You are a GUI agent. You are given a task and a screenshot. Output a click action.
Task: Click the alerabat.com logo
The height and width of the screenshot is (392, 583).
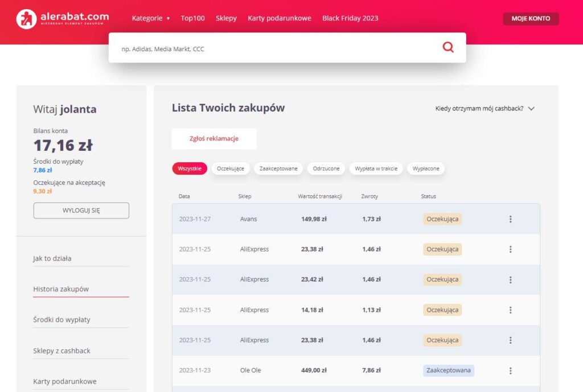(63, 18)
